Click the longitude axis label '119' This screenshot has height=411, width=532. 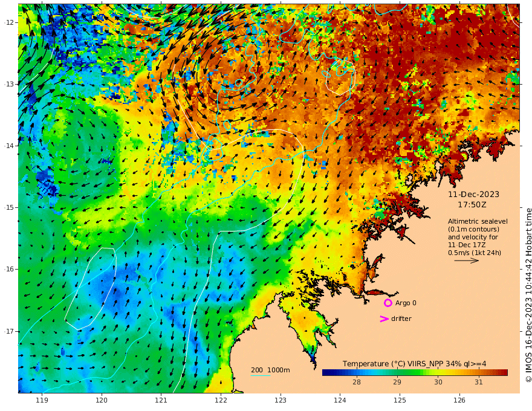point(42,401)
